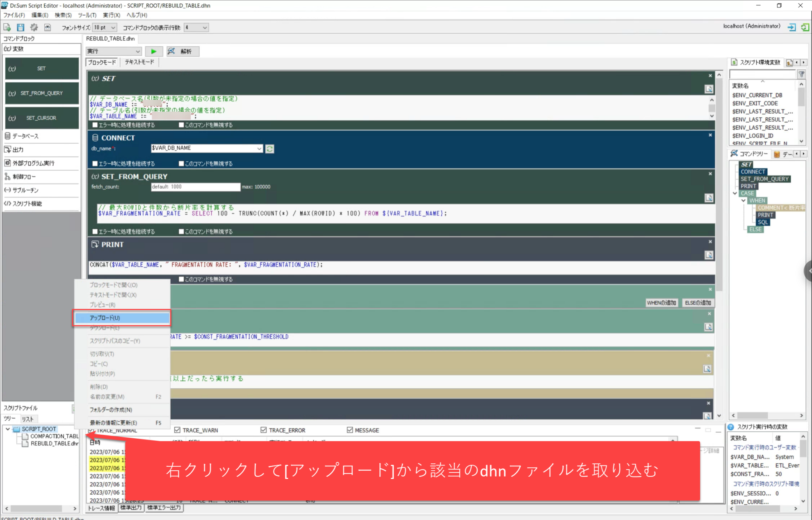The height and width of the screenshot is (520, 812).
Task: Uncheck MESSAGE in the trace panel
Action: (x=351, y=430)
